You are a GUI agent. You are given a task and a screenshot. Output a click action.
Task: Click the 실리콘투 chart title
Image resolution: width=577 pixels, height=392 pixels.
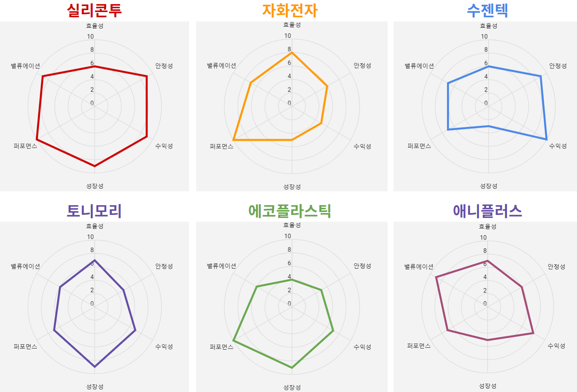[95, 10]
